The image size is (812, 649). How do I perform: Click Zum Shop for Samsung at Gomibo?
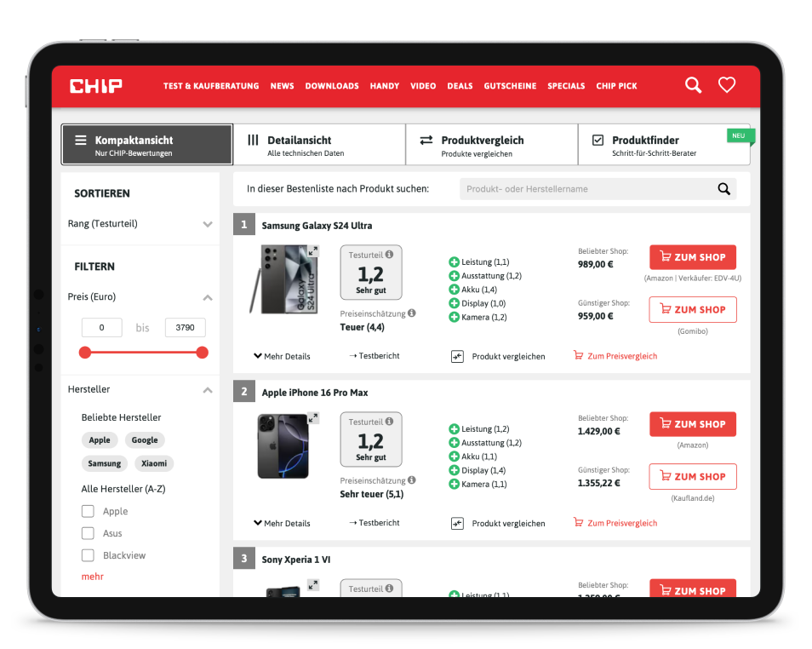pyautogui.click(x=693, y=309)
